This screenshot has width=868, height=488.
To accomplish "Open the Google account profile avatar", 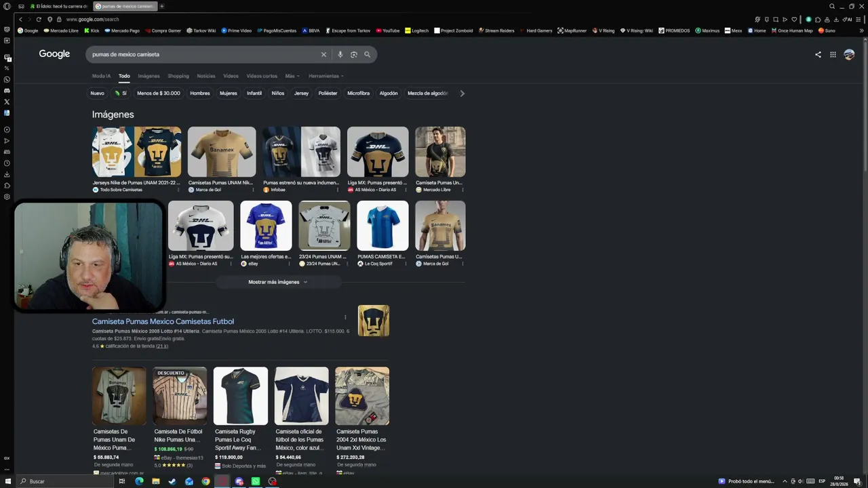I will point(849,54).
